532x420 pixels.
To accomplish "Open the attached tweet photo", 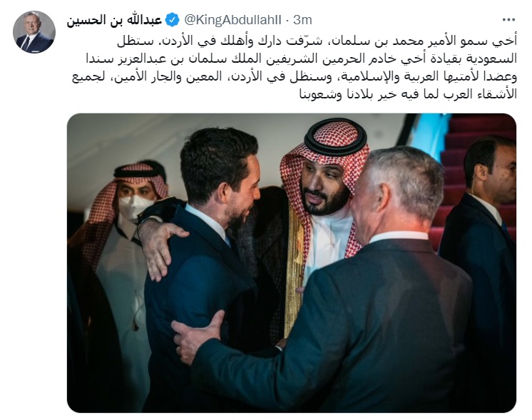I will (x=292, y=263).
